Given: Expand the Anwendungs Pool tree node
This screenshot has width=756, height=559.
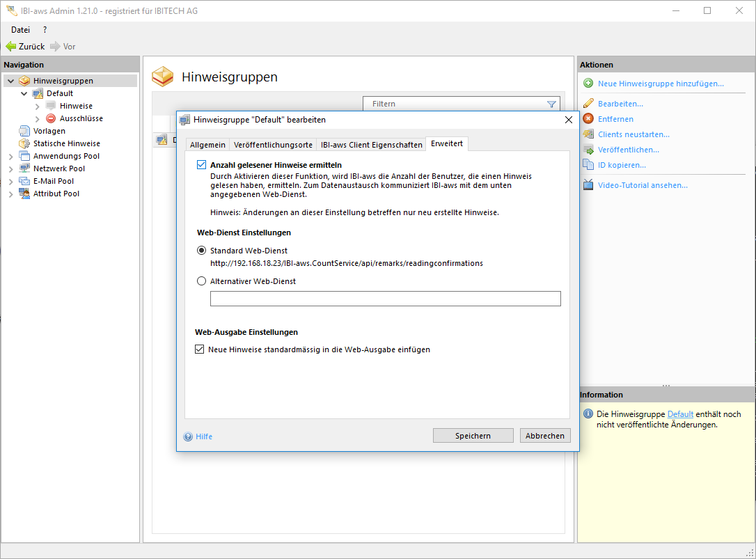Looking at the screenshot, I should point(10,156).
